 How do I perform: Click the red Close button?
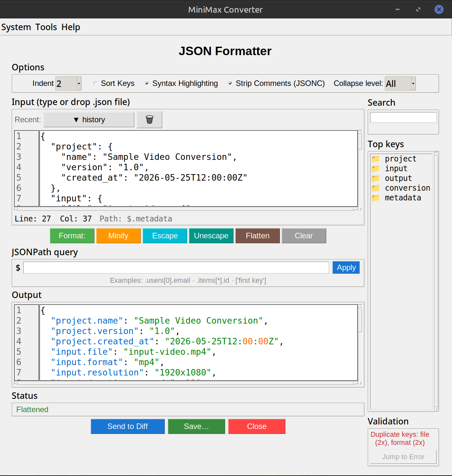click(x=257, y=426)
